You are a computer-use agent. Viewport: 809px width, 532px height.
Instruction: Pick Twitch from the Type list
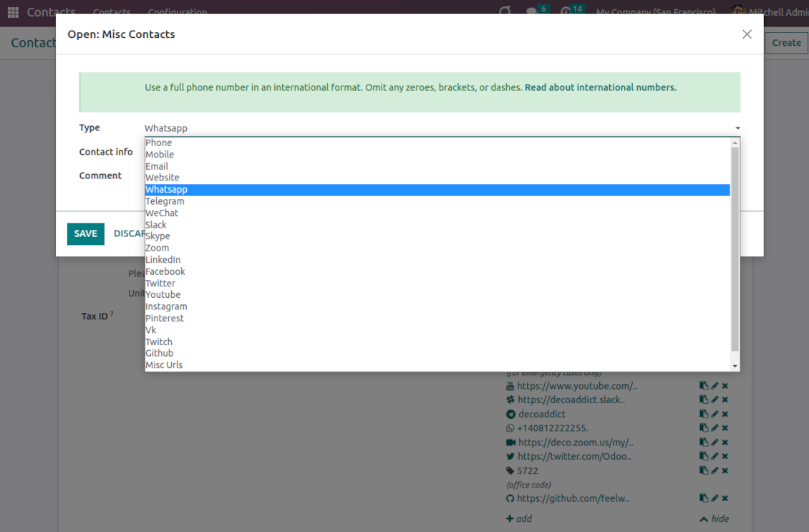(x=437, y=342)
